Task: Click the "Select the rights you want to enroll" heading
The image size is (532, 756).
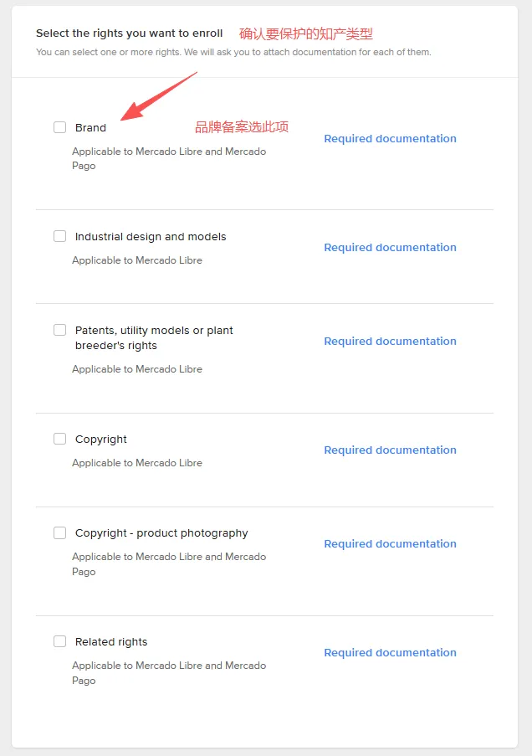Action: pos(130,33)
